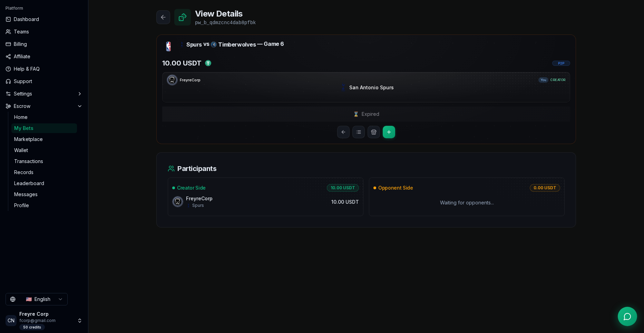Click the 50 credits badge

coord(32,327)
